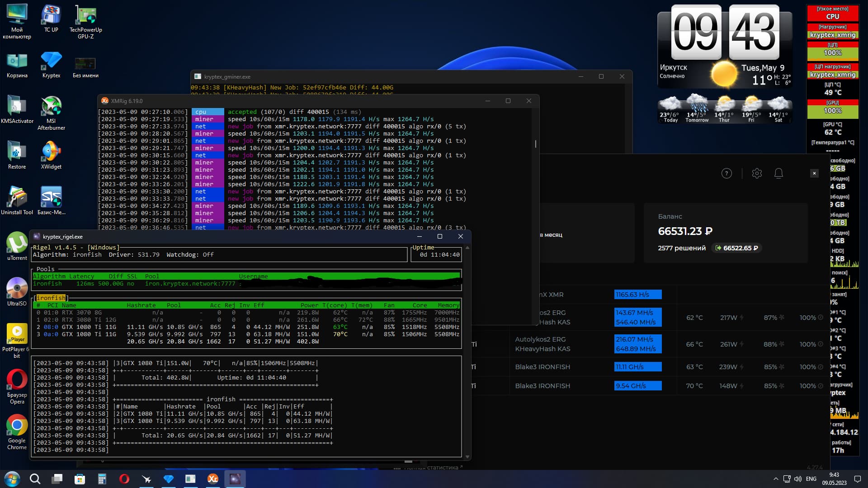Open the volume speaker tray icon
The width and height of the screenshot is (868, 488).
pyautogui.click(x=798, y=479)
